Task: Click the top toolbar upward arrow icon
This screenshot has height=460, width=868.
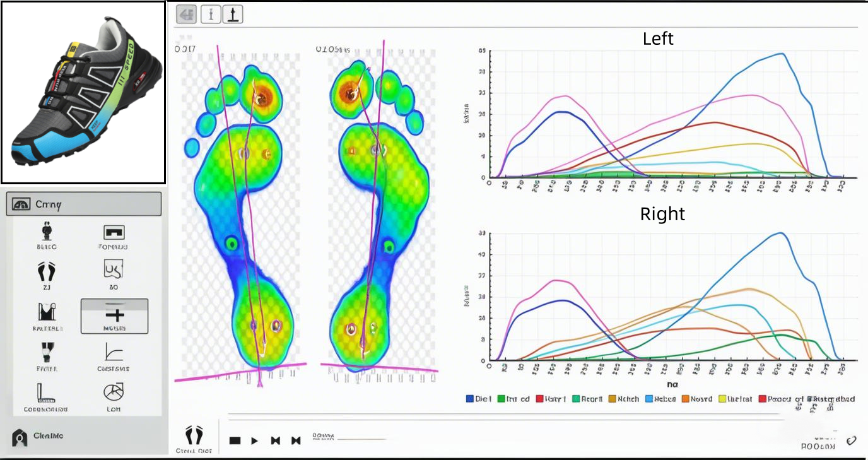Action: 233,15
